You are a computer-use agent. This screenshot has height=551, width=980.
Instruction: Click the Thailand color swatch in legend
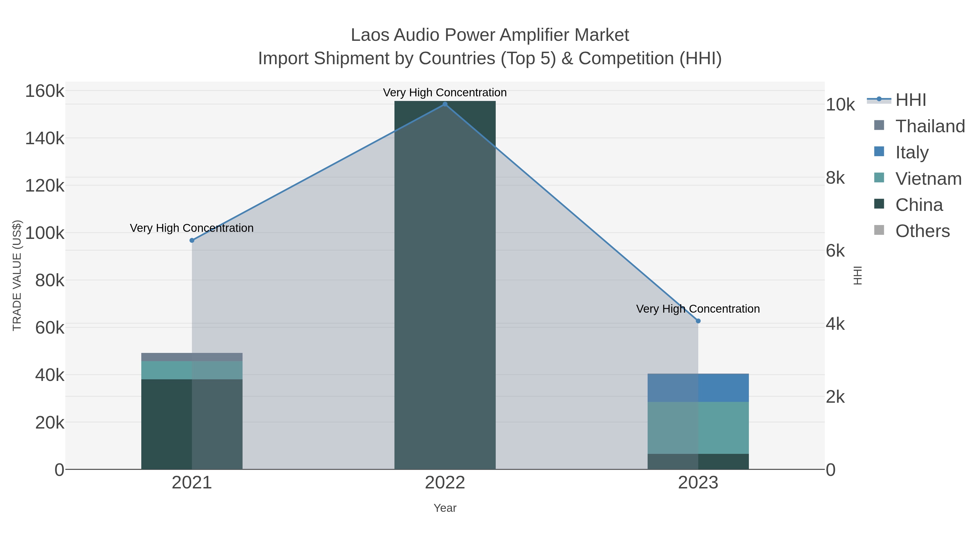[x=879, y=125]
